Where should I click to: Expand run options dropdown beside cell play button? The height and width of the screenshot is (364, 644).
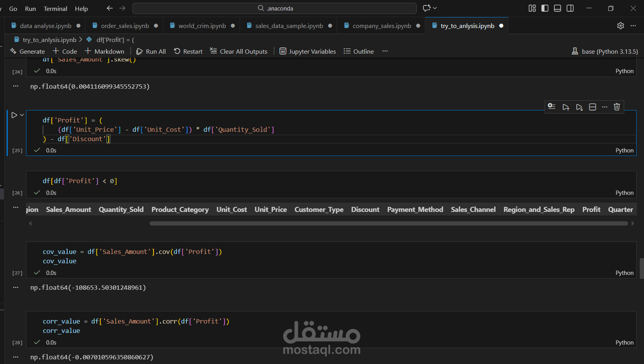pos(22,115)
